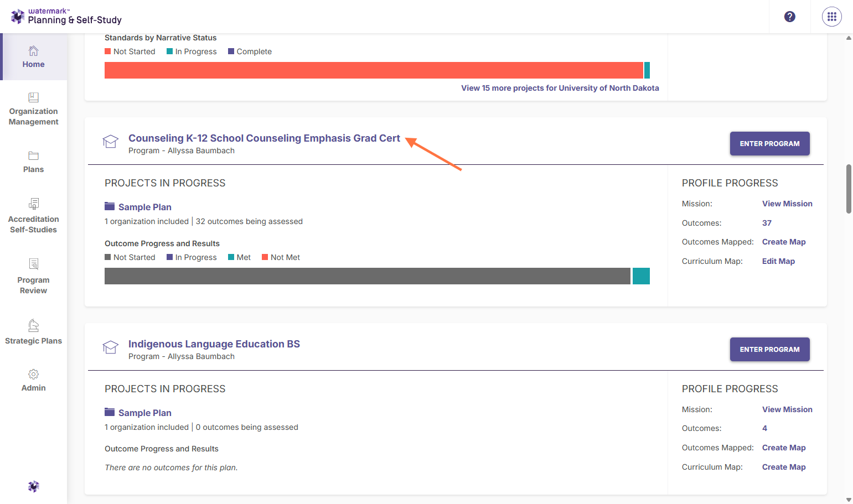Open Sample Plan under Indigenous Language Education
Screen dimensions: 853x504
pos(145,413)
